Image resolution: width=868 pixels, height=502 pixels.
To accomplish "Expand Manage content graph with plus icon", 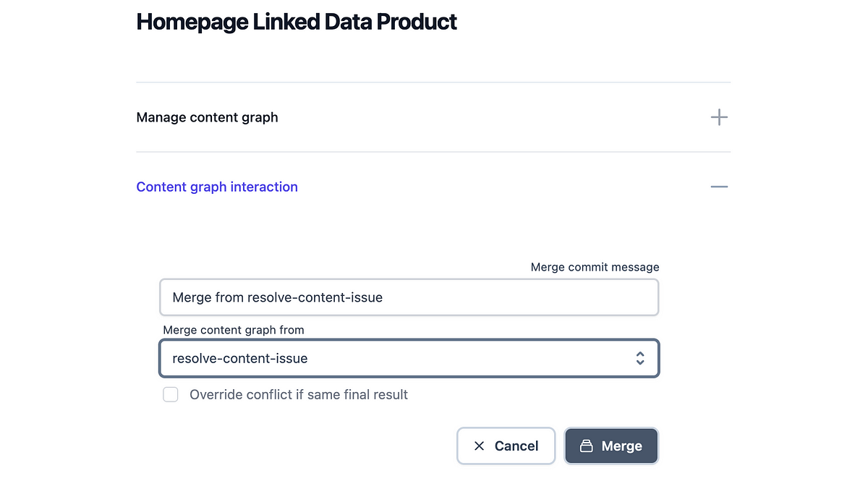I will pos(719,117).
